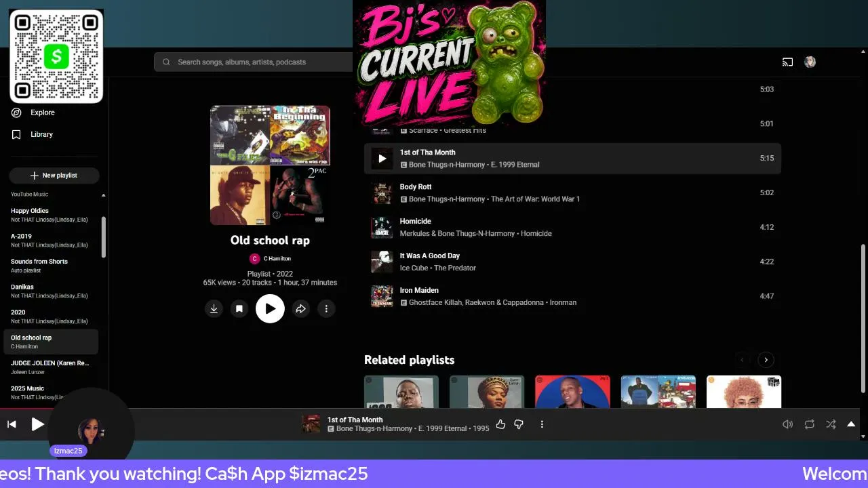This screenshot has height=488, width=868.
Task: Like the current song with thumbs up
Action: coord(500,424)
